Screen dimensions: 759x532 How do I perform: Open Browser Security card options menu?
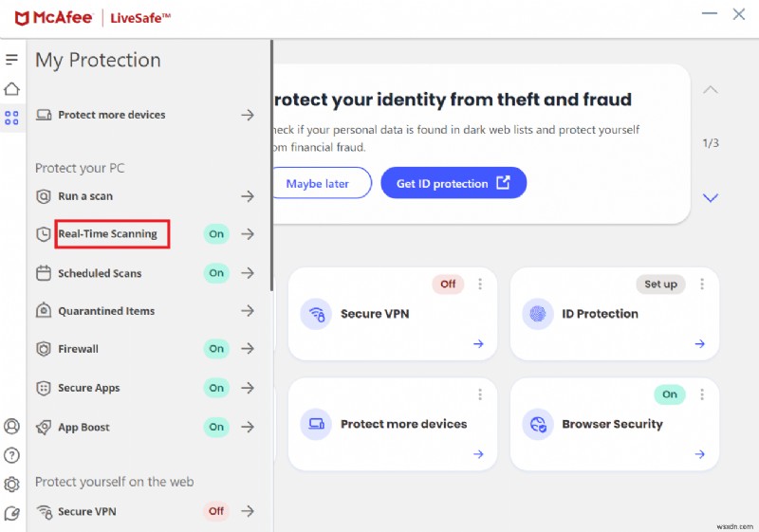point(703,394)
